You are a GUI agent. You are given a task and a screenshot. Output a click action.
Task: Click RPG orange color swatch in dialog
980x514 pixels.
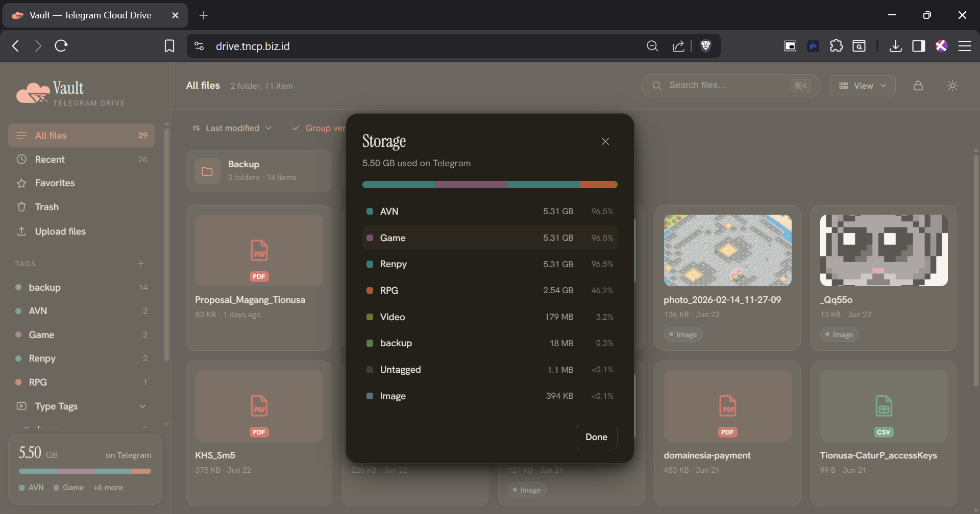coord(370,290)
